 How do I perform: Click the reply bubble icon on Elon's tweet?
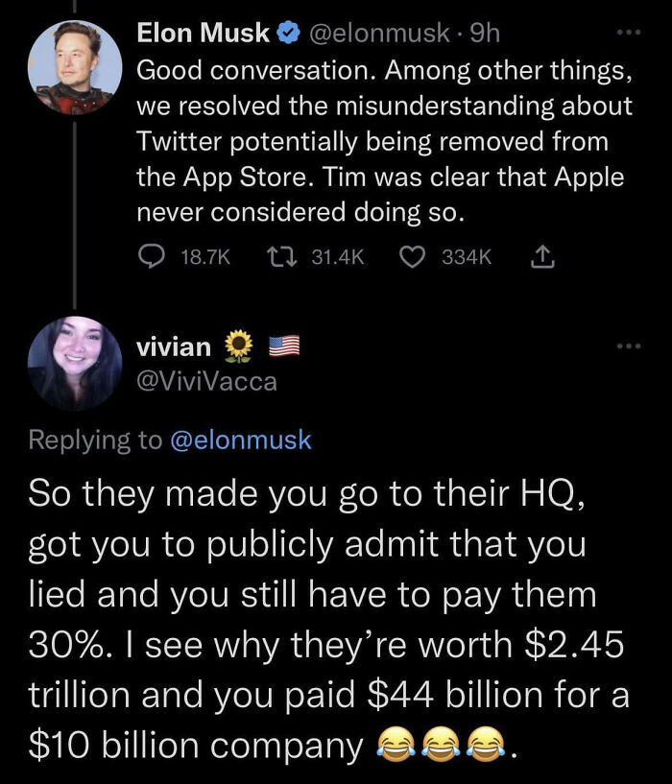tap(151, 257)
